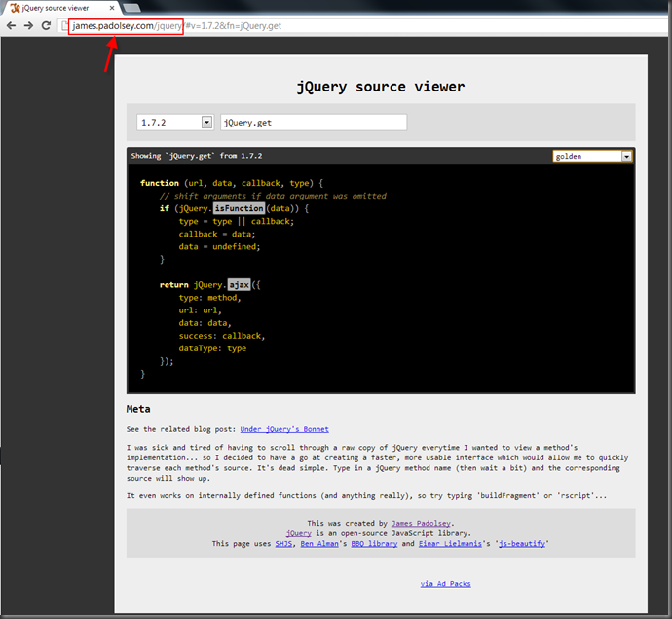672x619 pixels.
Task: Open the jQuery link in the footer
Action: [x=299, y=533]
